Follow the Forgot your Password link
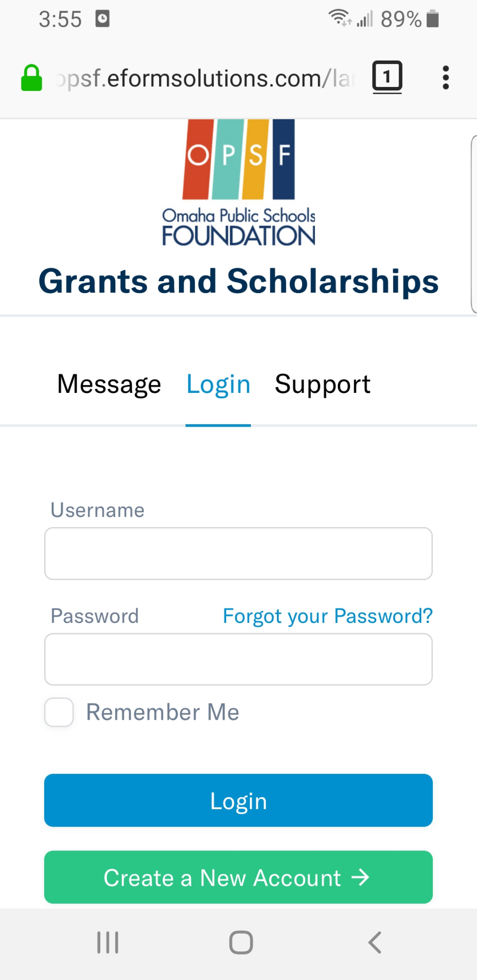Viewport: 477px width, 980px height. click(327, 616)
